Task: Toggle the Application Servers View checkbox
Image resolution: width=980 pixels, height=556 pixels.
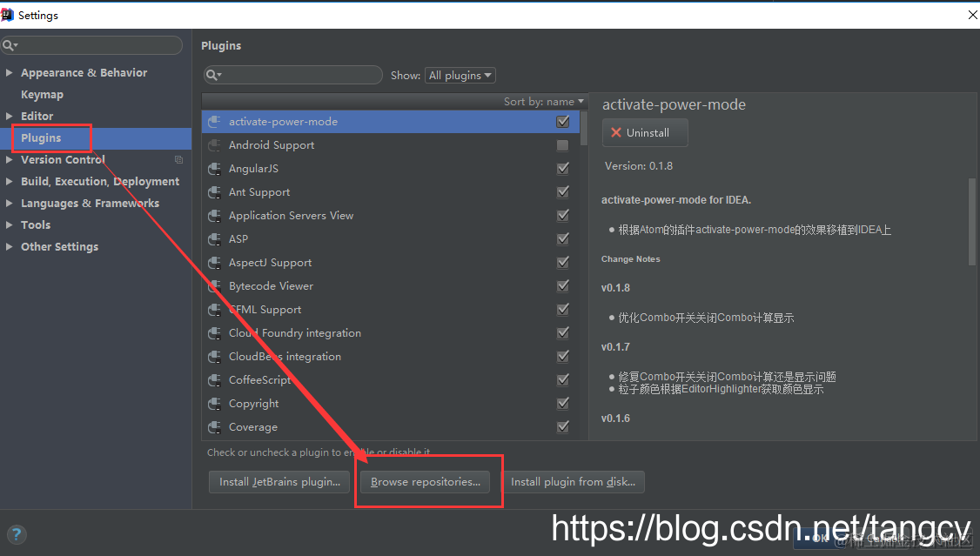Action: [562, 216]
